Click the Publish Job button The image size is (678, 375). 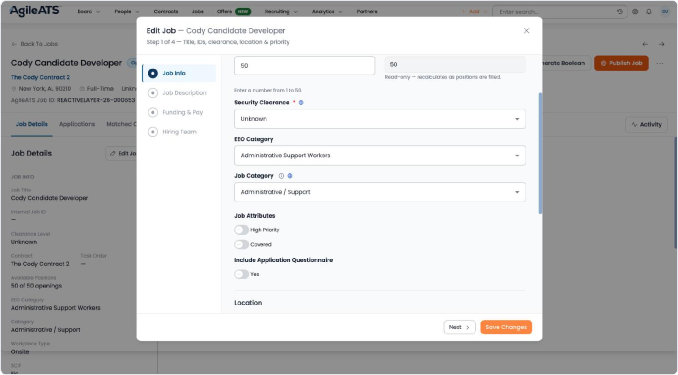pyautogui.click(x=621, y=63)
